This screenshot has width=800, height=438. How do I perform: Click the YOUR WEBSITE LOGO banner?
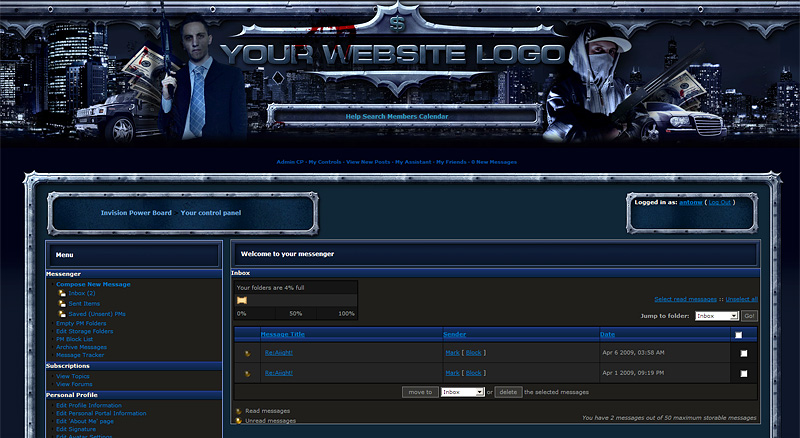click(x=393, y=54)
